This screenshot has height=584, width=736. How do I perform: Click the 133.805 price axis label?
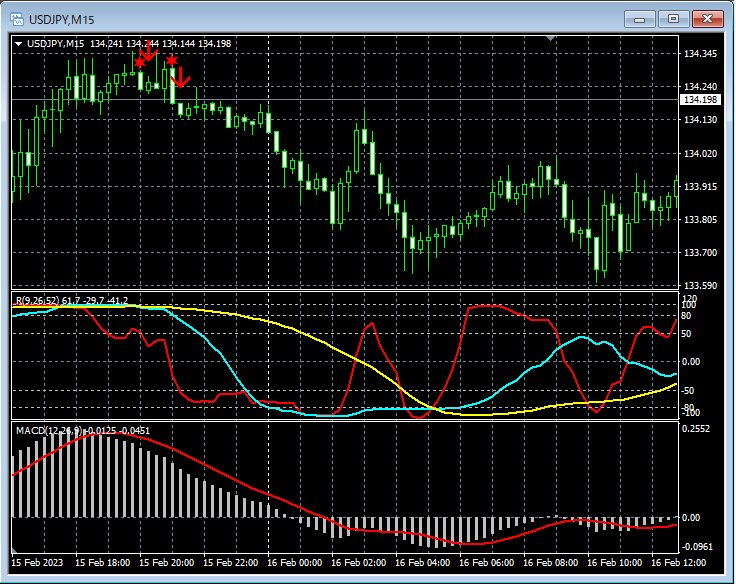[x=699, y=219]
